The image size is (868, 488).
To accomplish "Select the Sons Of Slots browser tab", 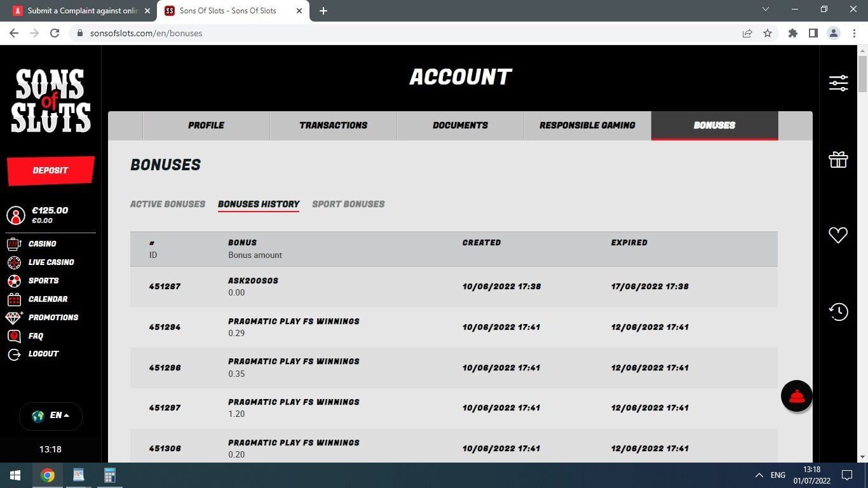I will click(234, 11).
